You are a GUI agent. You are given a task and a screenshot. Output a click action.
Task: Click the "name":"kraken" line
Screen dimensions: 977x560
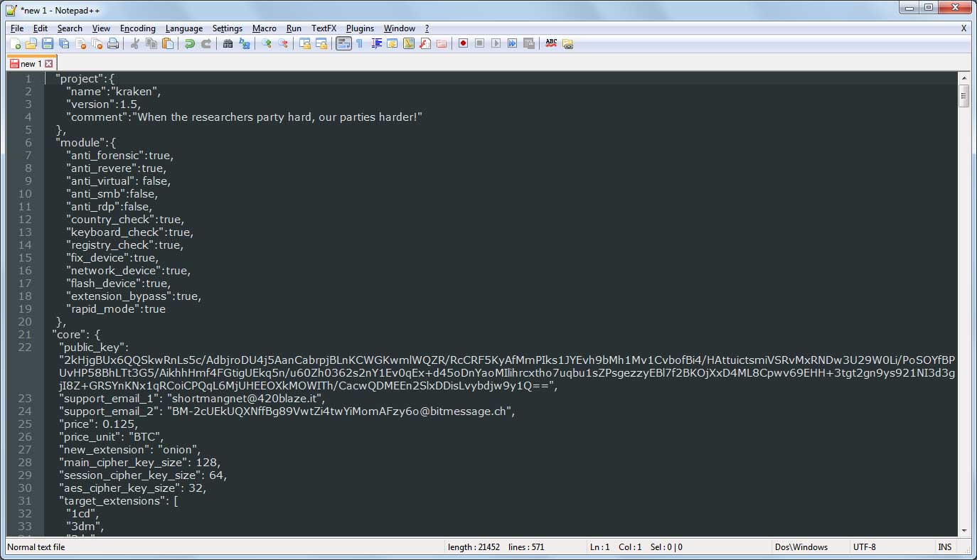[x=114, y=92]
